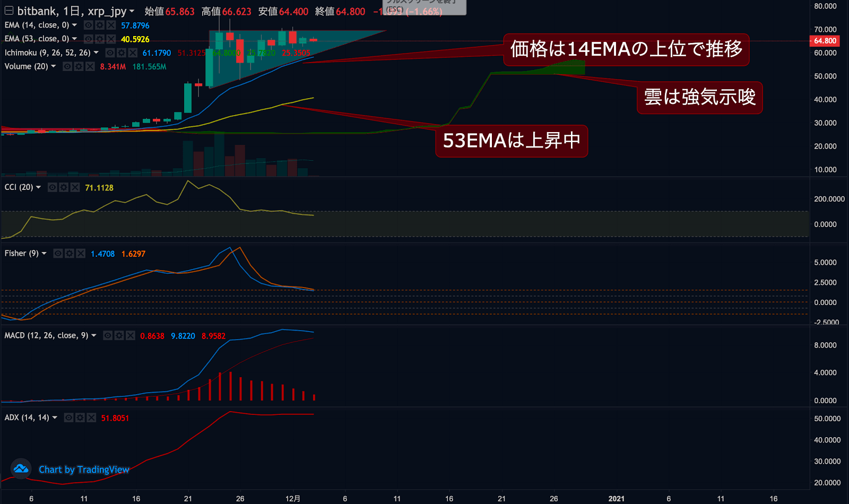
Task: Expand the xrp_jpy symbol dropdown arrow
Action: [x=132, y=11]
